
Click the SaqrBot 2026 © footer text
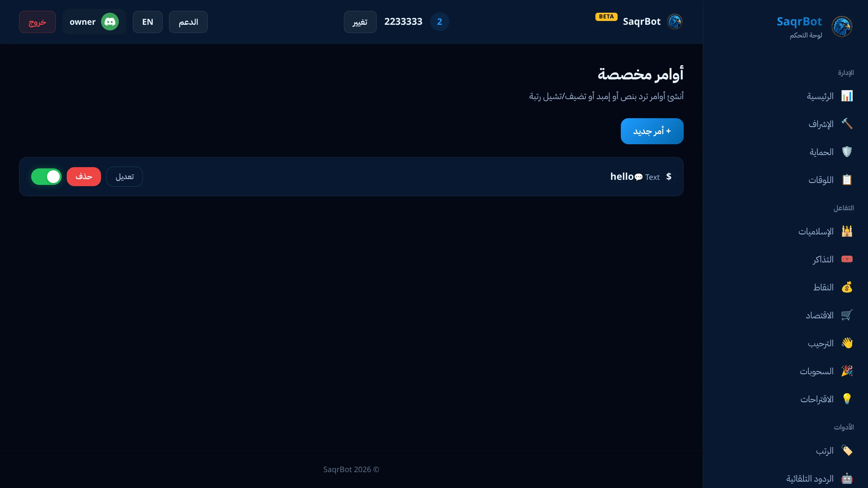(x=351, y=470)
